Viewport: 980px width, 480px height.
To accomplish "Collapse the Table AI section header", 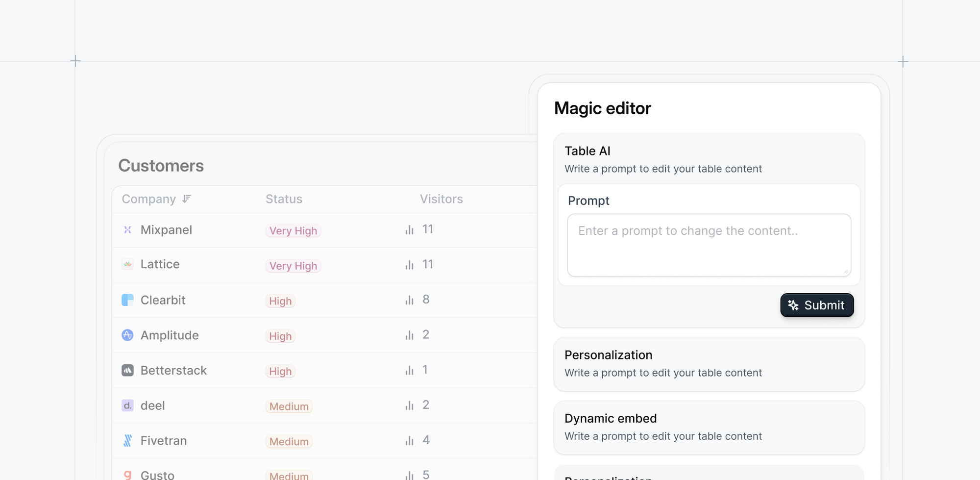I will [x=709, y=159].
